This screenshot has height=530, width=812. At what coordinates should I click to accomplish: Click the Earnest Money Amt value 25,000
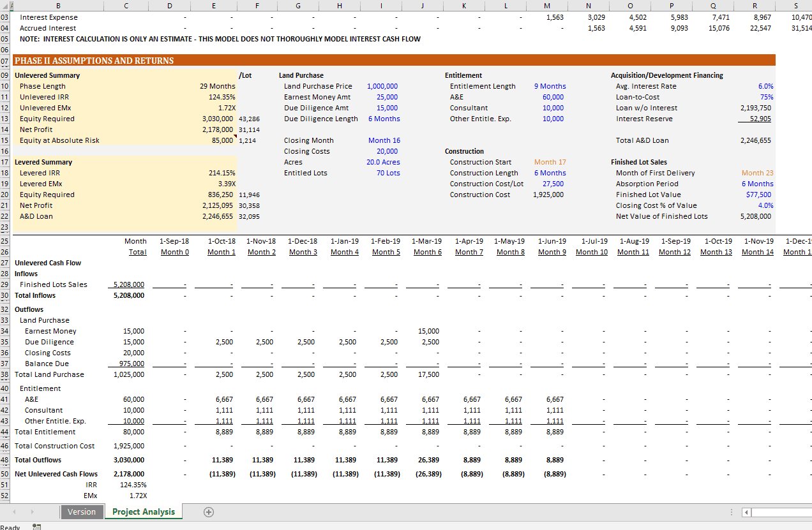tap(387, 97)
